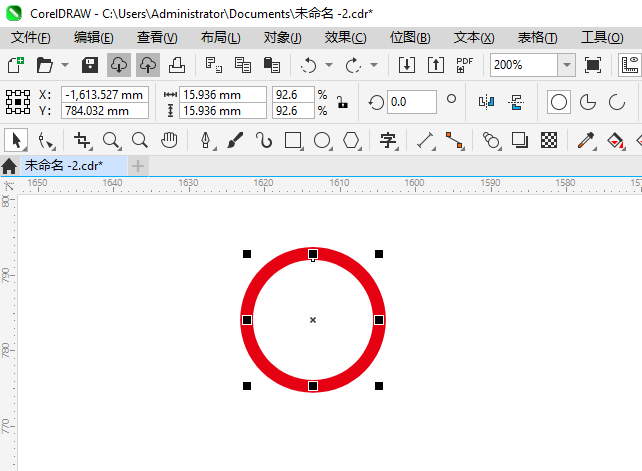This screenshot has width=642, height=471.
Task: Select the Pie shape type button
Action: point(588,102)
